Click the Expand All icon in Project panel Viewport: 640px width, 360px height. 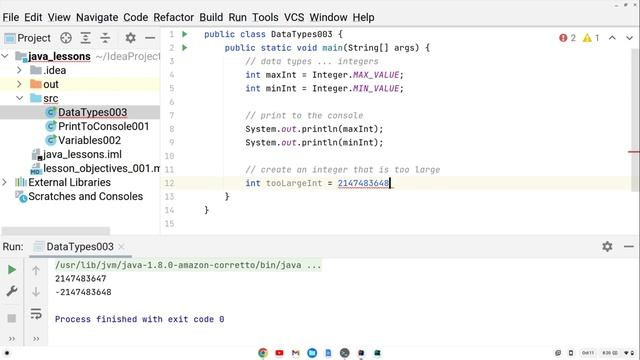(x=85, y=38)
